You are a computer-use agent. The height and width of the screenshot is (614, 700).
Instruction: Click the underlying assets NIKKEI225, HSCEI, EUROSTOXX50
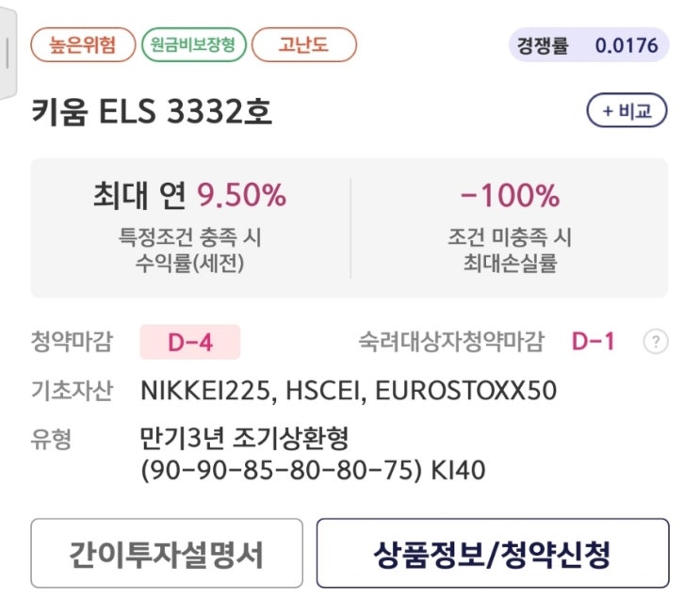click(348, 390)
